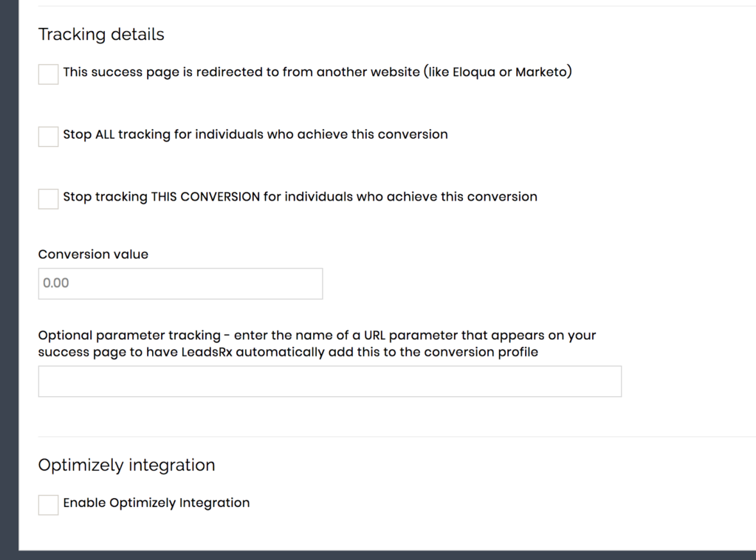
Task: Select the Optimizely integration section heading
Action: coord(126,465)
